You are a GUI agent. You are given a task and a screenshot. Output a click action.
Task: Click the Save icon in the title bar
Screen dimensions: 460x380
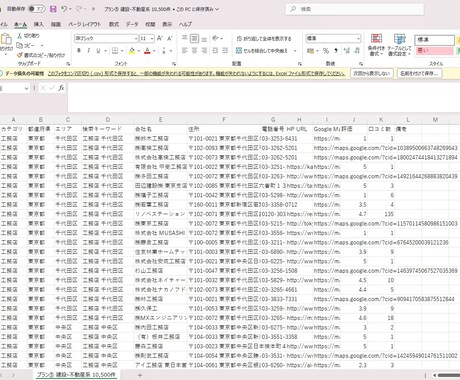point(53,9)
